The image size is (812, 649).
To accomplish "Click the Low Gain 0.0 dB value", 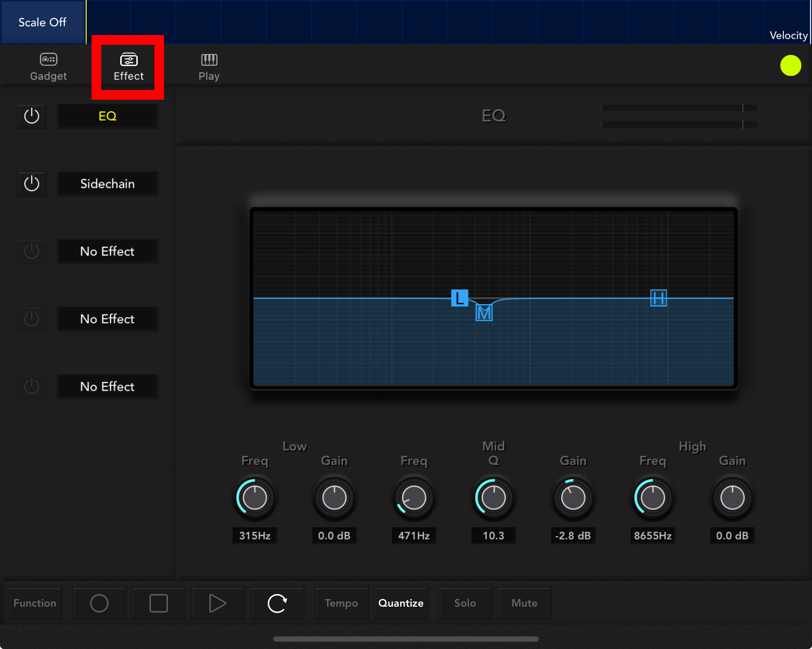I will point(334,536).
